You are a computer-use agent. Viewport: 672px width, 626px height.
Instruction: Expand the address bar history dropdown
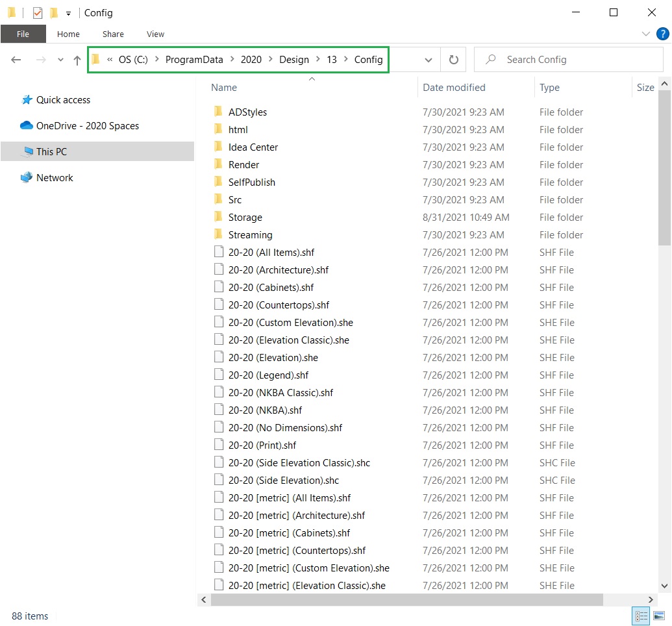point(428,60)
